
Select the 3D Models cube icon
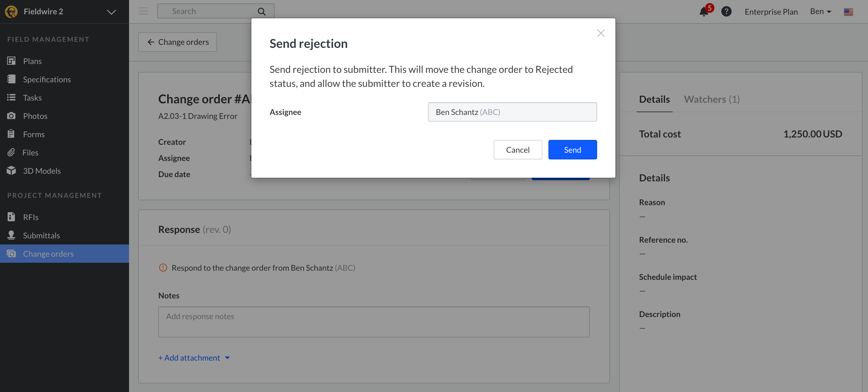tap(11, 171)
